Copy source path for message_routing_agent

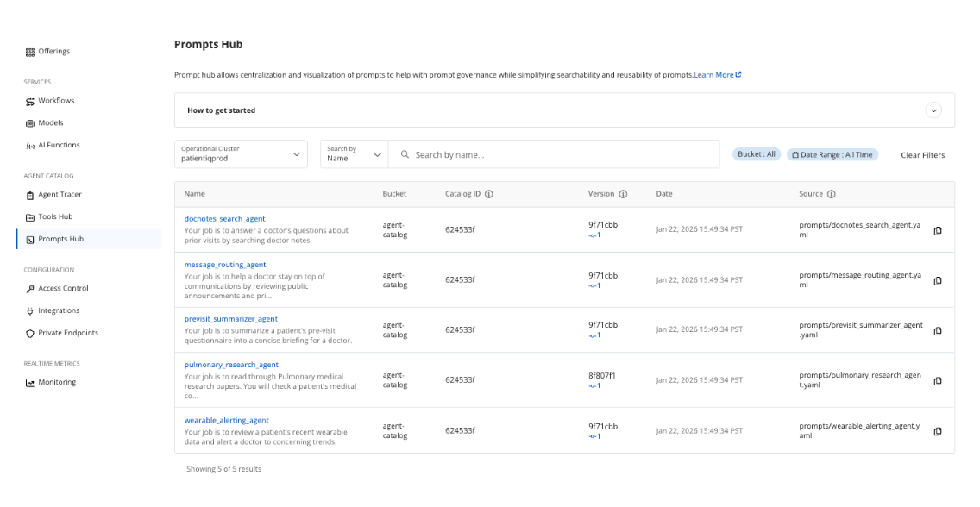pos(938,280)
